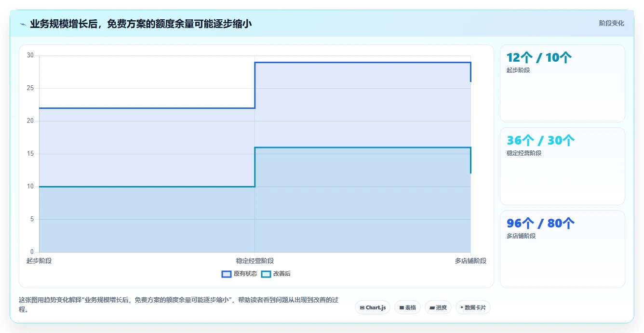This screenshot has width=644, height=333.
Task: Select the 表格 tag button
Action: pyautogui.click(x=408, y=307)
